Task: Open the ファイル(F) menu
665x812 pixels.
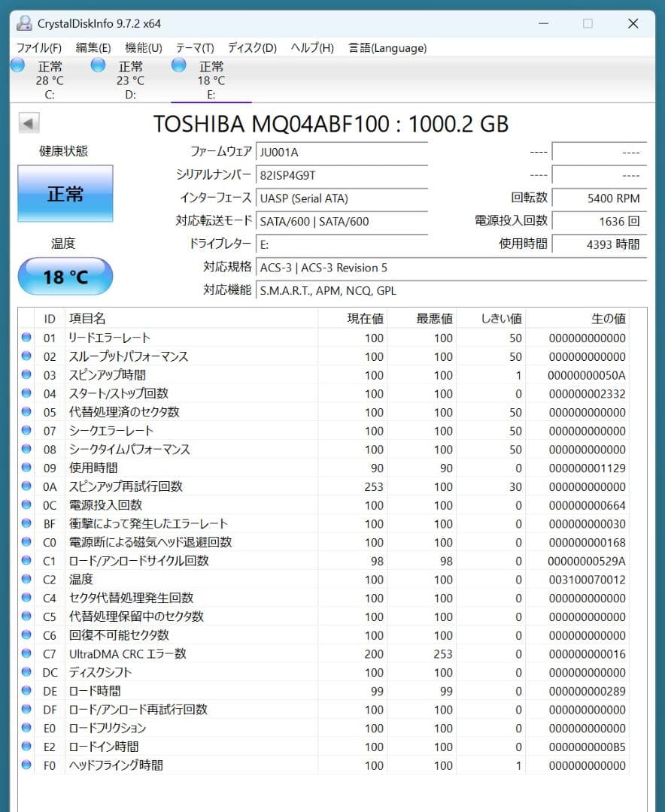Action: (39, 48)
